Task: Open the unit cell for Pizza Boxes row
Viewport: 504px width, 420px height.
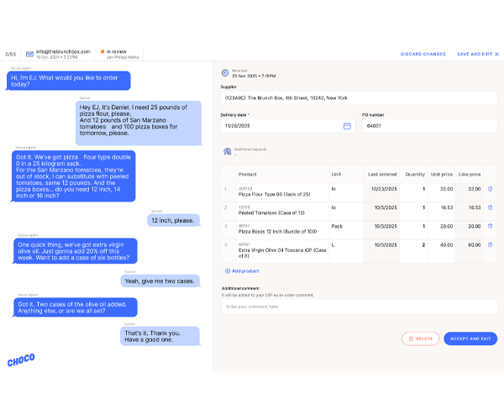Action: click(x=347, y=226)
